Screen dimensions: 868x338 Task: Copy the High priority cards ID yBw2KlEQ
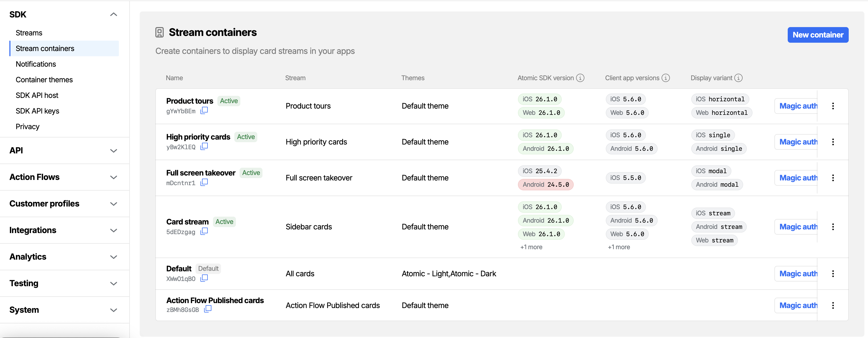tap(204, 146)
